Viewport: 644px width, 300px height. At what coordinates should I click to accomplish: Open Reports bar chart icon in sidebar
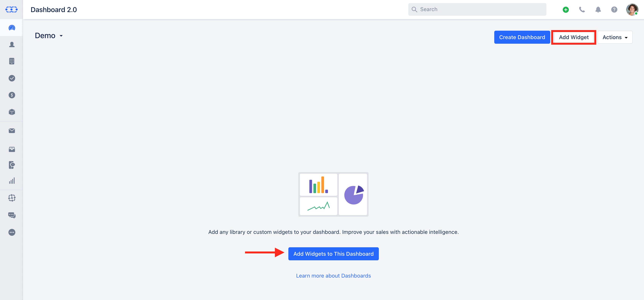click(x=12, y=181)
